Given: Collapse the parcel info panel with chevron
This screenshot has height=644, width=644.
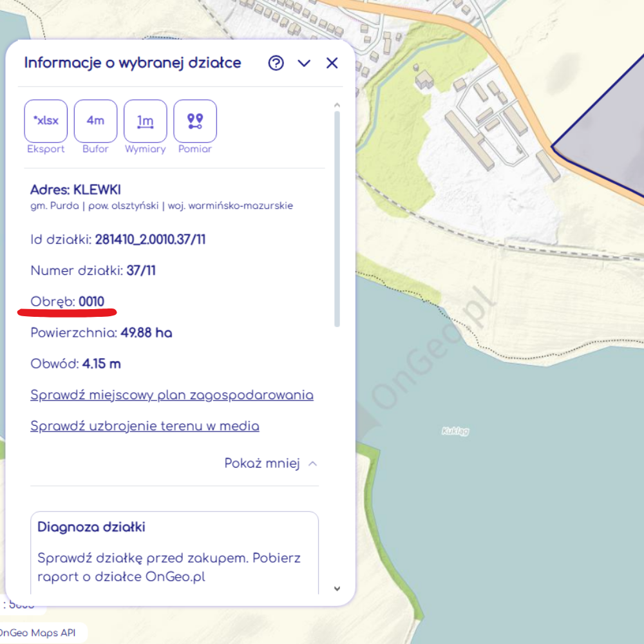Looking at the screenshot, I should [x=304, y=63].
